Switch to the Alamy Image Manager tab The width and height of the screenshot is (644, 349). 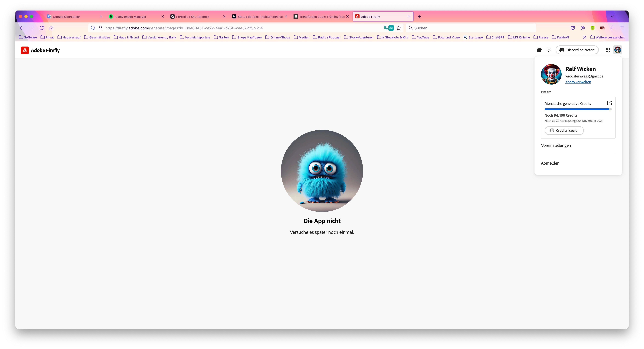[x=130, y=17]
